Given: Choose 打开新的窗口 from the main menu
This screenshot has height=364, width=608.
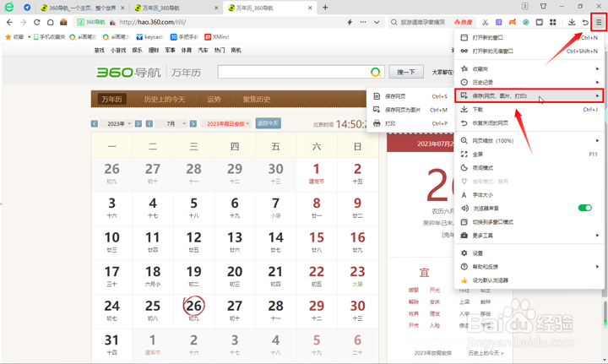Looking at the screenshot, I should click(x=529, y=38).
